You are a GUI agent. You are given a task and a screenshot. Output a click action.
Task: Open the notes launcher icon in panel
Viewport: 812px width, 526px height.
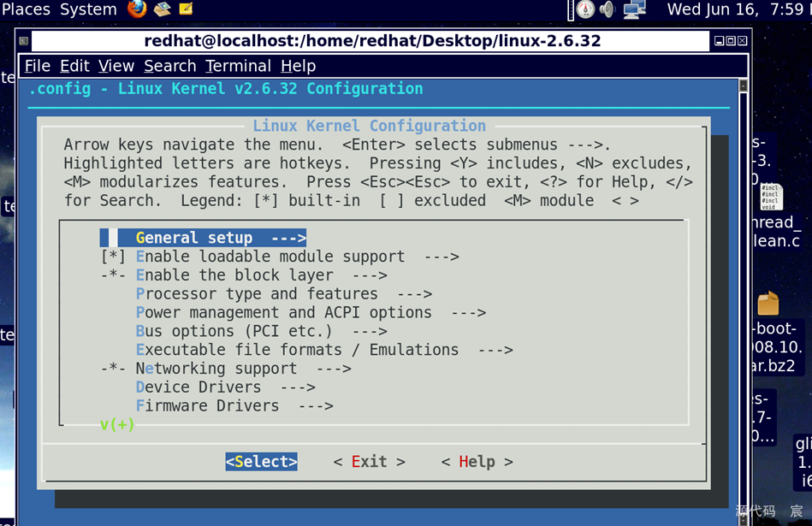(x=186, y=9)
